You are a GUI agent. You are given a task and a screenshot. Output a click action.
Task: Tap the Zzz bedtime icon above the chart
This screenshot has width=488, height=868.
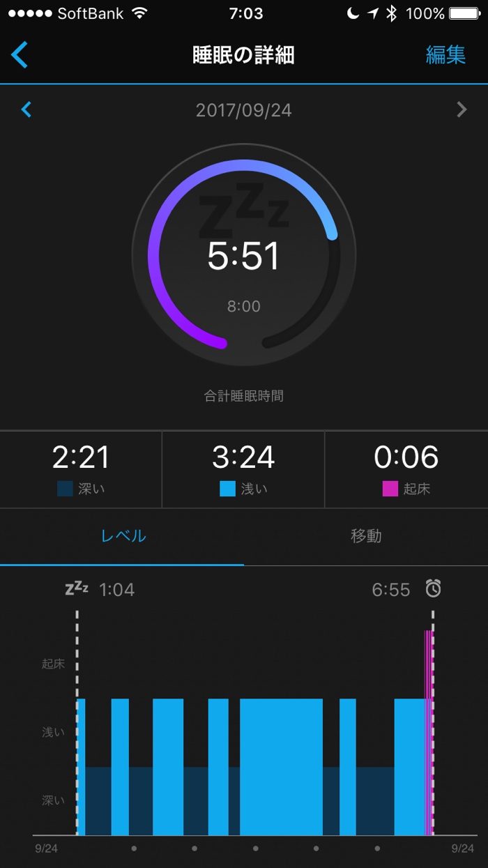pos(76,588)
